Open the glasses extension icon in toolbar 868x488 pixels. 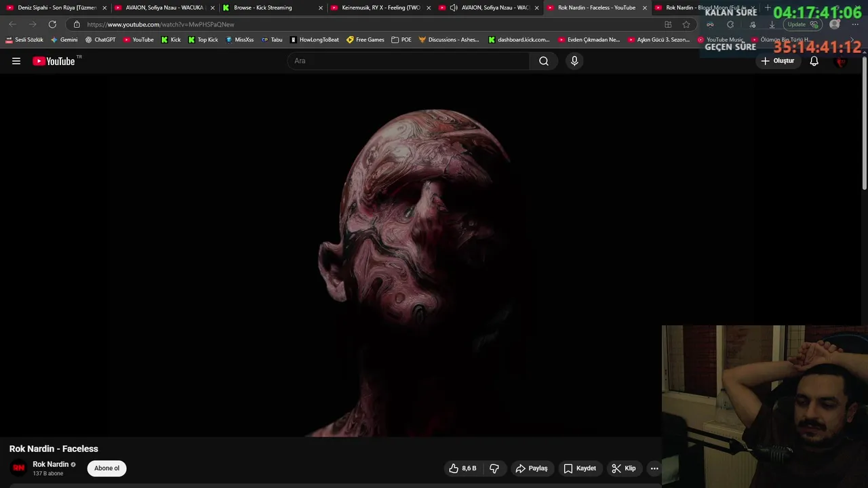click(x=710, y=24)
